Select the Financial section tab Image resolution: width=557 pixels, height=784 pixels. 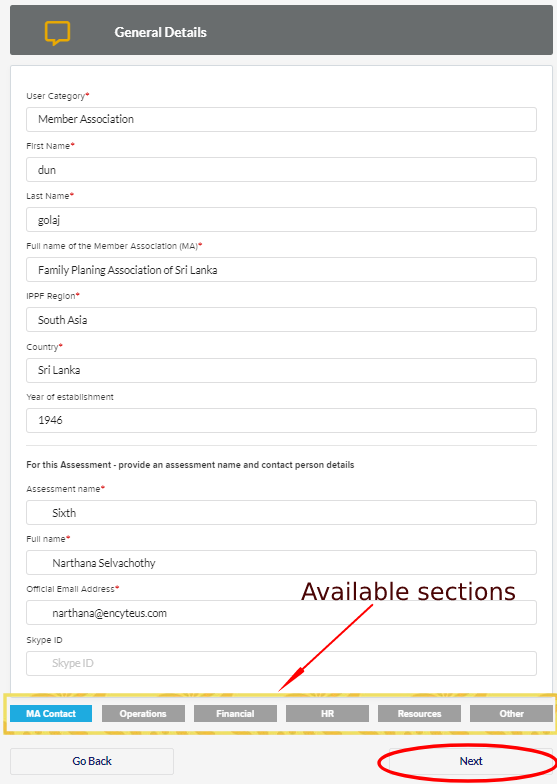(235, 714)
